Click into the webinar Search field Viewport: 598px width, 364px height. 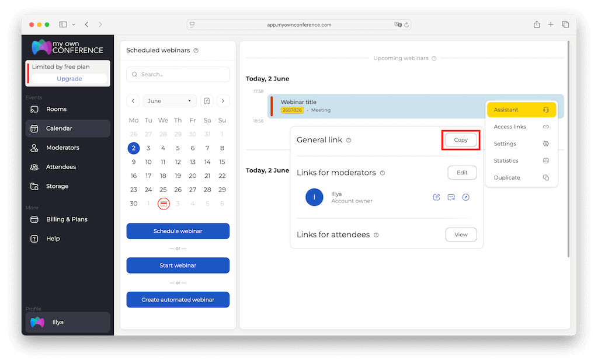[178, 75]
